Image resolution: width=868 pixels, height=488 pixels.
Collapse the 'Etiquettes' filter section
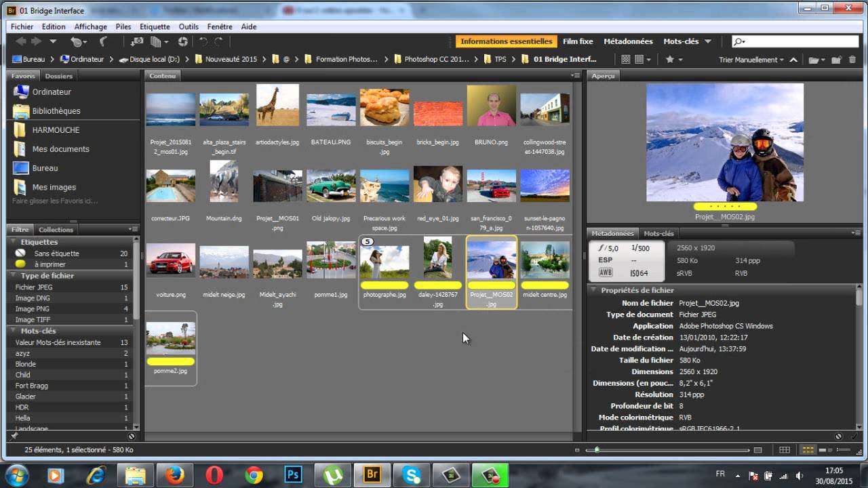[14, 242]
